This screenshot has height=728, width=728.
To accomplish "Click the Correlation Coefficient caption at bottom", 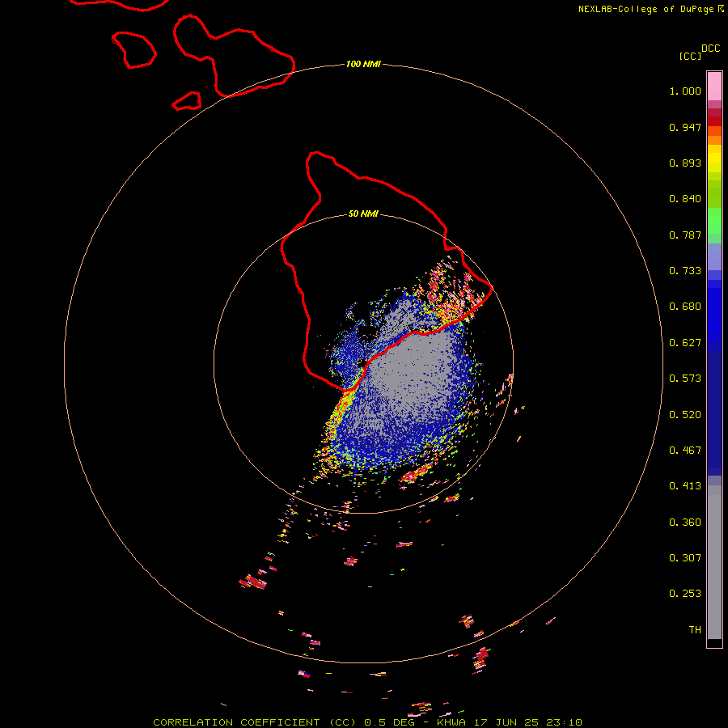I will (367, 722).
